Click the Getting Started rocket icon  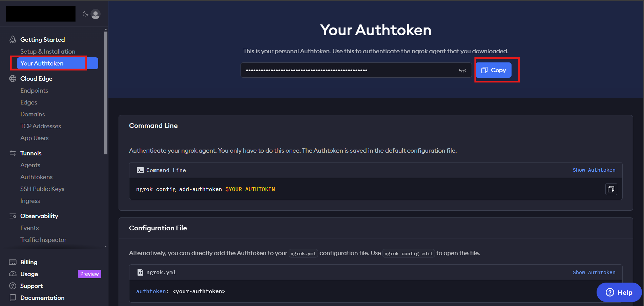click(13, 39)
